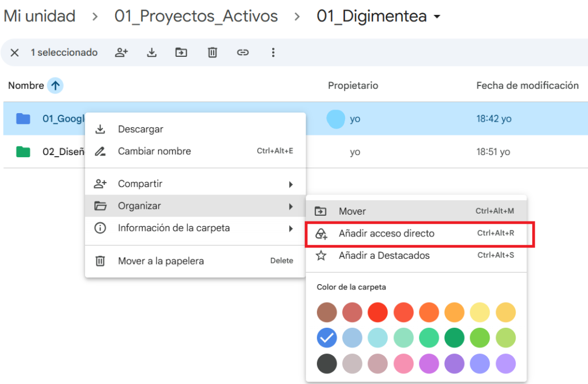Click the move-to-folder toolbar icon
Viewport: 588px width, 384px height.
(x=181, y=52)
